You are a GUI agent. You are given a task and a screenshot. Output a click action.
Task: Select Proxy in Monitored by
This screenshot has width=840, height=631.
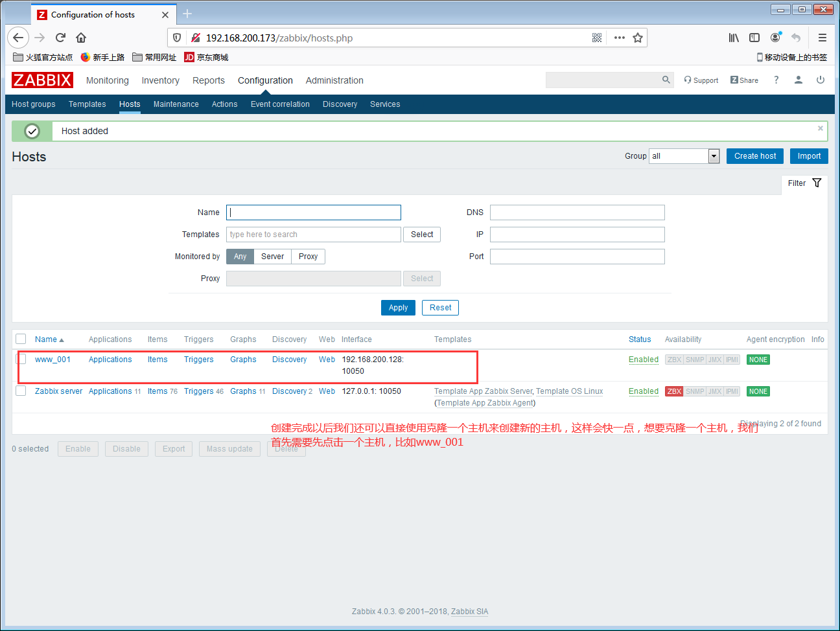308,257
